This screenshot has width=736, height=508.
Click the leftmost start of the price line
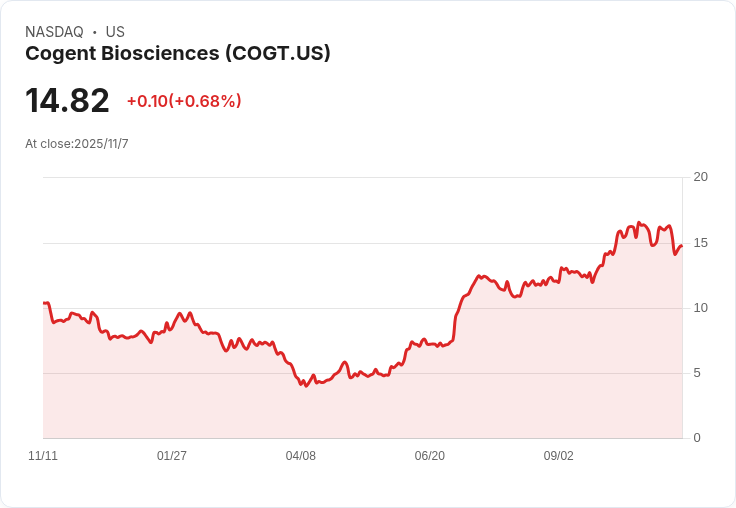(44, 303)
